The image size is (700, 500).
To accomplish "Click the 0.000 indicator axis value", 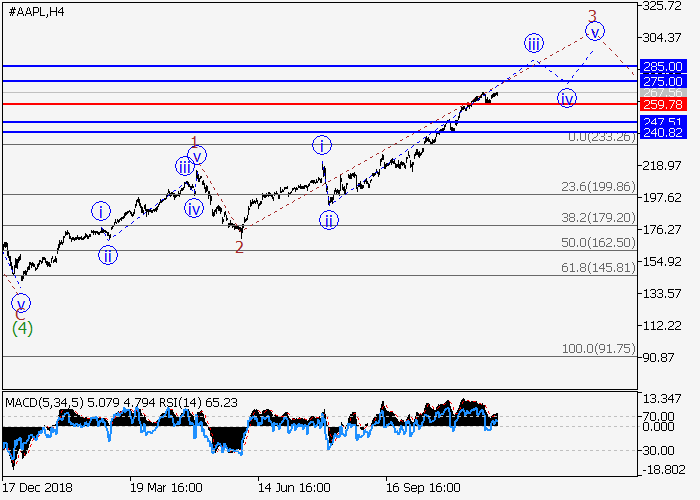I will 658,427.
